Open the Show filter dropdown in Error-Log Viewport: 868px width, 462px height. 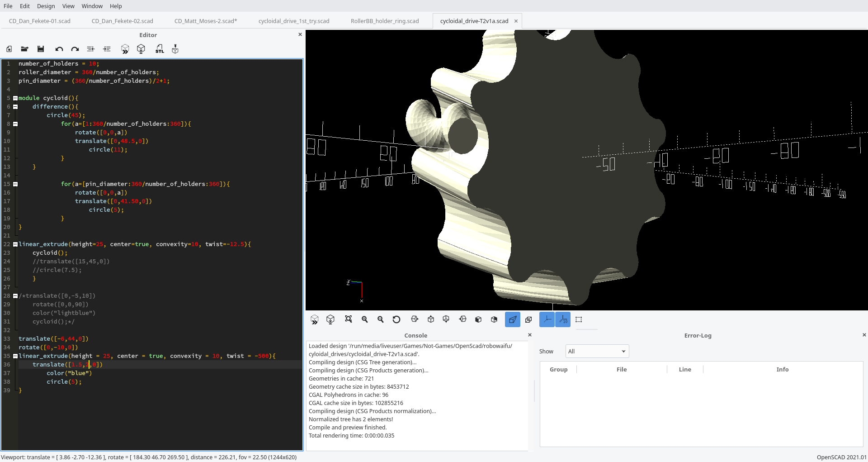tap(597, 351)
